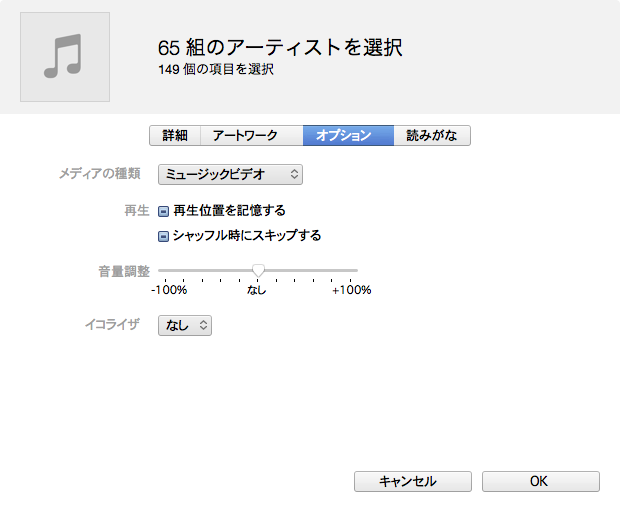
Task: Click the +100% volume label
Action: click(x=351, y=290)
